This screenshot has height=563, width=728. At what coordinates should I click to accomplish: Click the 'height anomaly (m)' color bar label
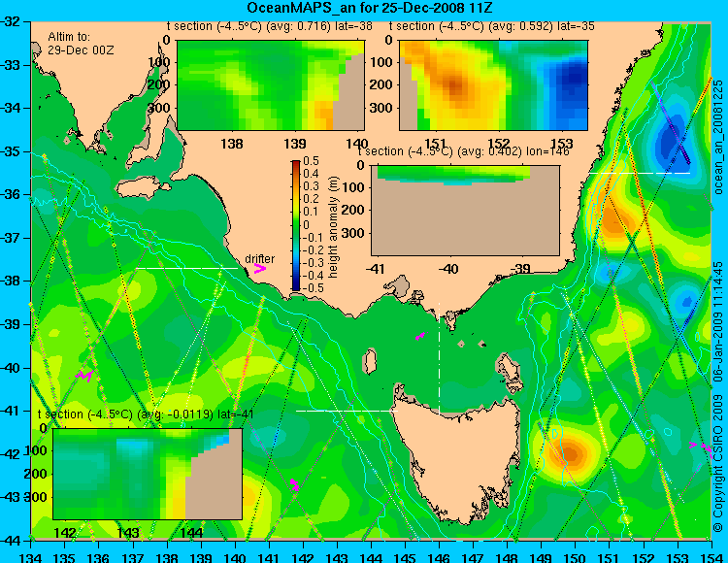[333, 227]
